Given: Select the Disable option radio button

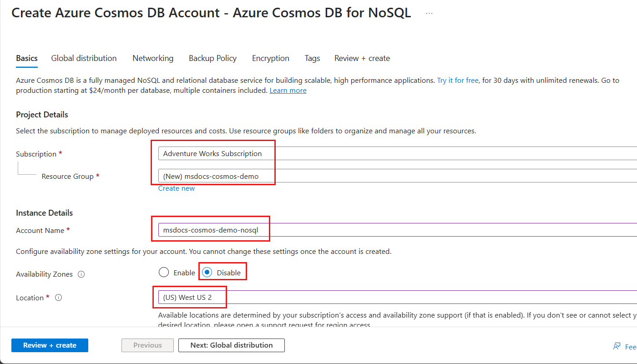Looking at the screenshot, I should tap(207, 272).
